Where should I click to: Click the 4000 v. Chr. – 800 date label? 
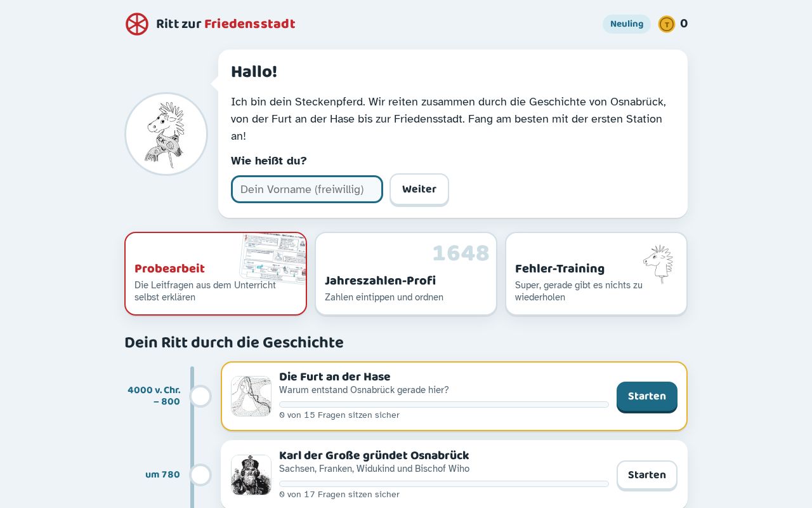154,396
